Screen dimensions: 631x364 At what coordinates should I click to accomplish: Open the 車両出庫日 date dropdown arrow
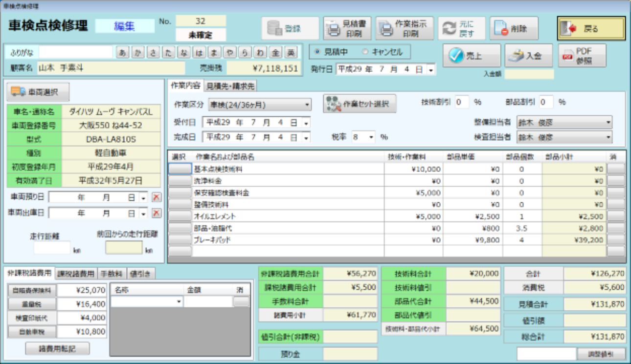pyautogui.click(x=143, y=214)
